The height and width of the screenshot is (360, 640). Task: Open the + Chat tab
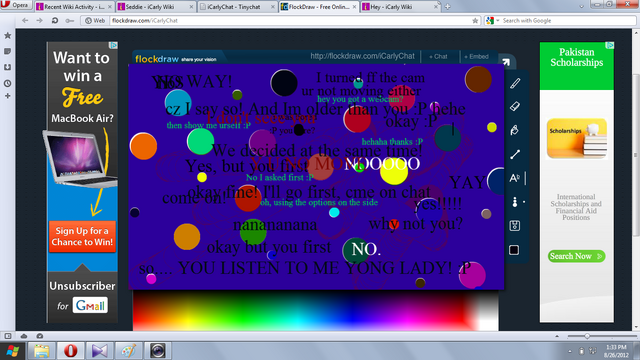(438, 57)
